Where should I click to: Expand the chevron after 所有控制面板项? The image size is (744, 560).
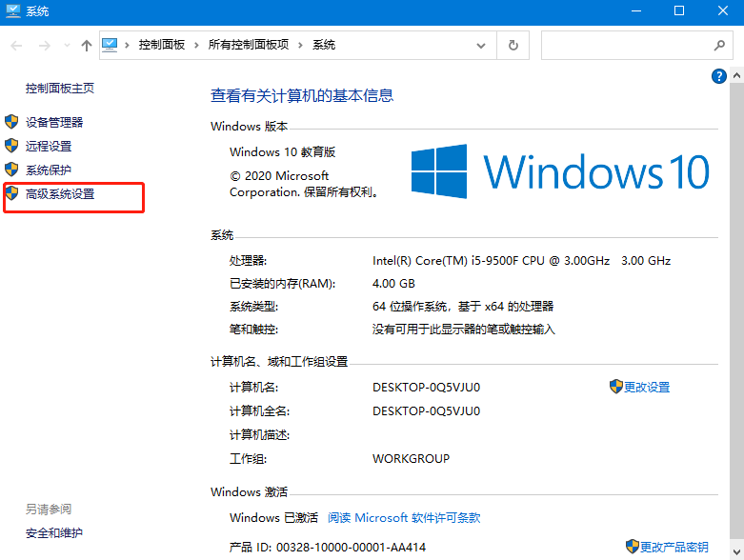click(300, 46)
